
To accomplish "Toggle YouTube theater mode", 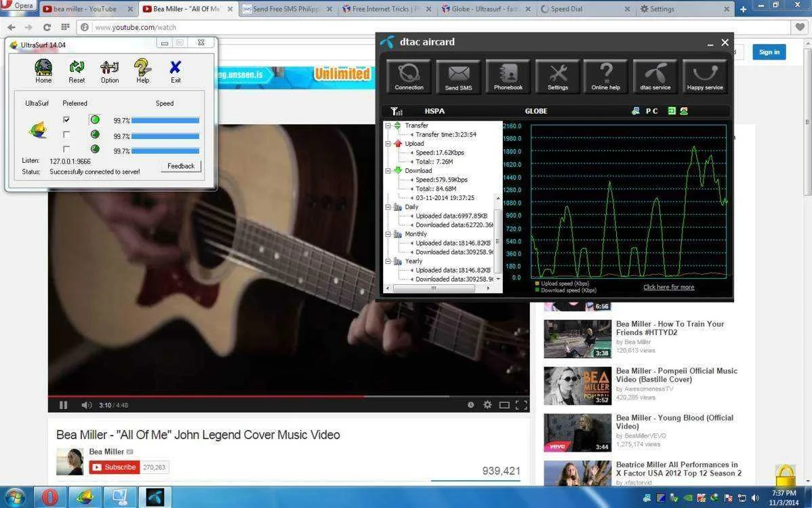I will (x=504, y=405).
